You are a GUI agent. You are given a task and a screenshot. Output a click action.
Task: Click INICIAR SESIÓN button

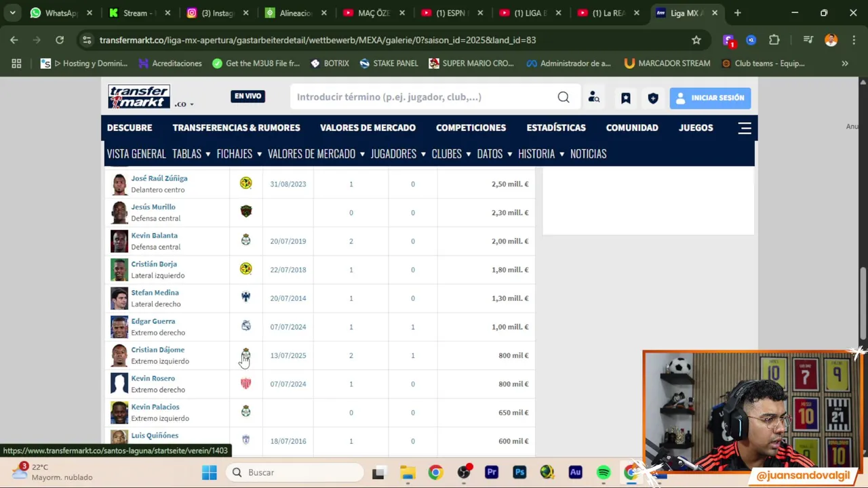(710, 98)
